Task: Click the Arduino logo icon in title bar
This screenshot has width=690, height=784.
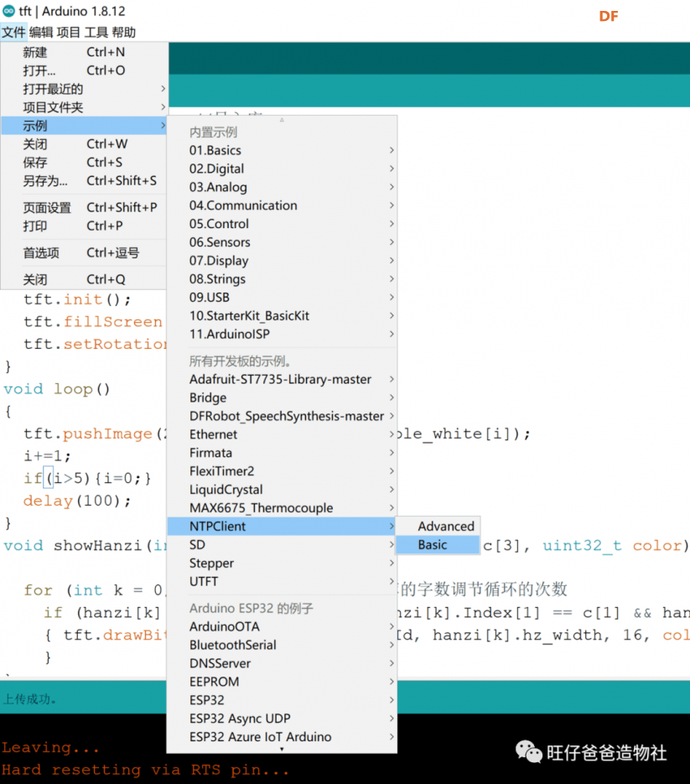Action: point(8,11)
